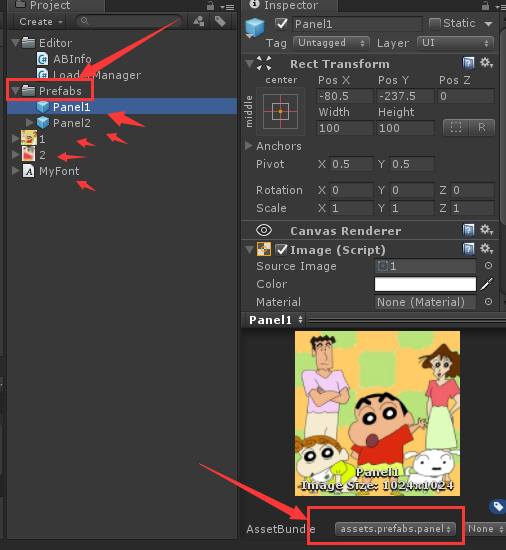Click the white Color swatch
506x550 pixels.
tap(425, 284)
